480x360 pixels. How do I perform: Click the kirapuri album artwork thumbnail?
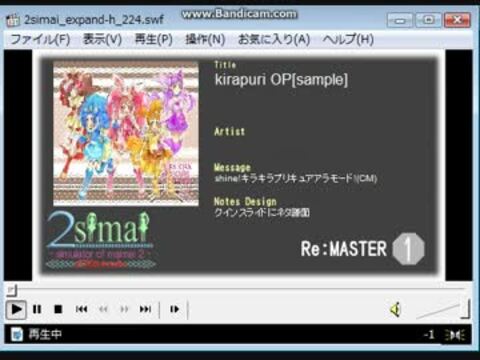(126, 133)
